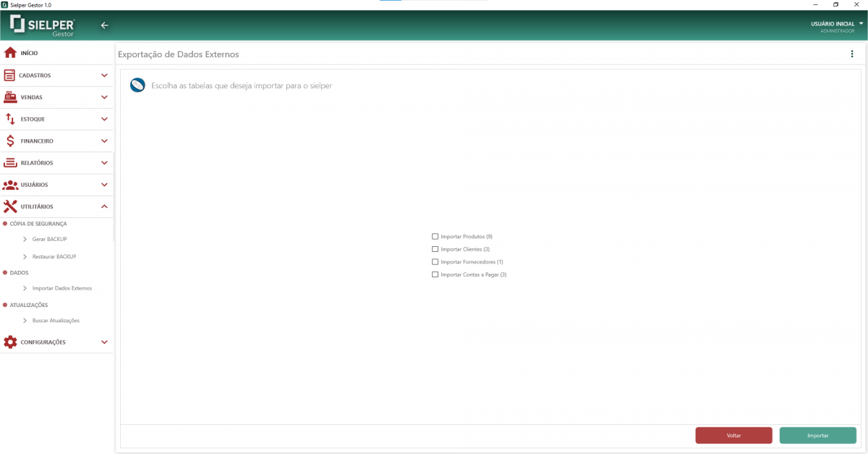Collapse the Utilitários section chevron
Screen dimensions: 868x454
(104, 206)
